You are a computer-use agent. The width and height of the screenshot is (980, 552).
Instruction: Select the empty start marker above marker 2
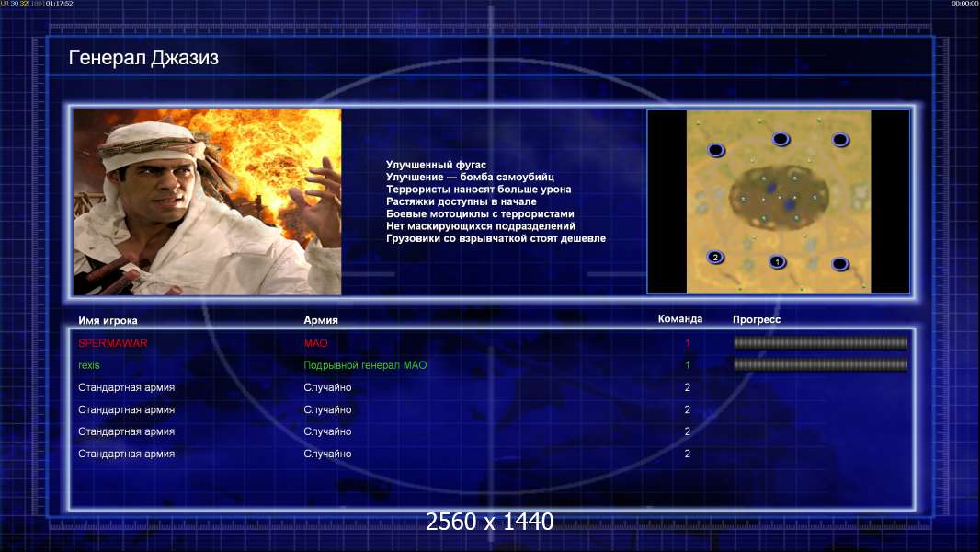click(715, 150)
